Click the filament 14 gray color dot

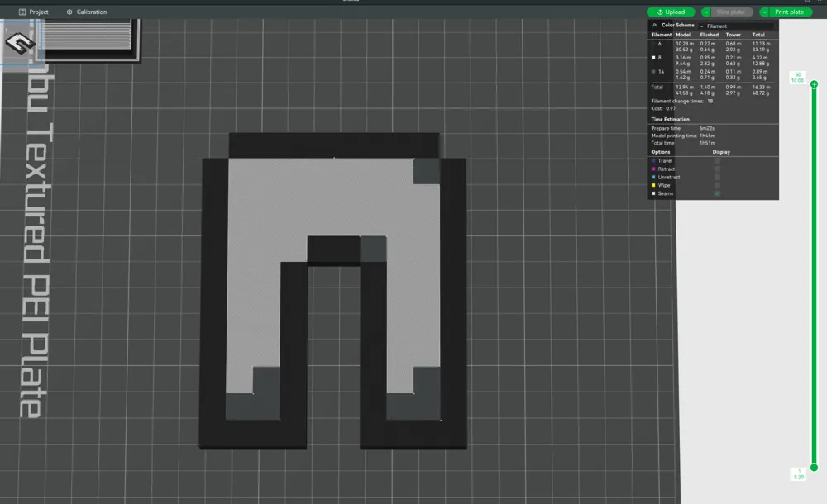(653, 73)
